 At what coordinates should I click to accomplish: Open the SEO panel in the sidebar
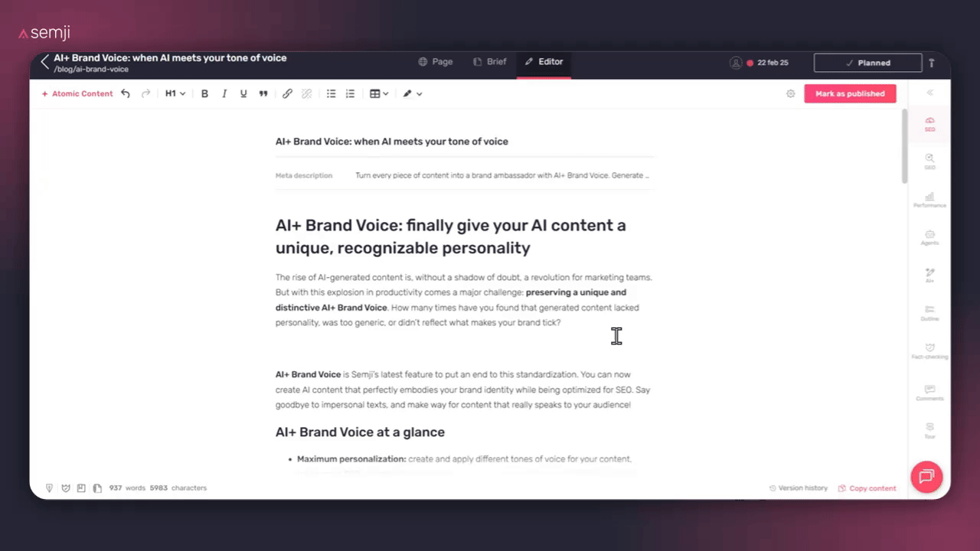929,124
